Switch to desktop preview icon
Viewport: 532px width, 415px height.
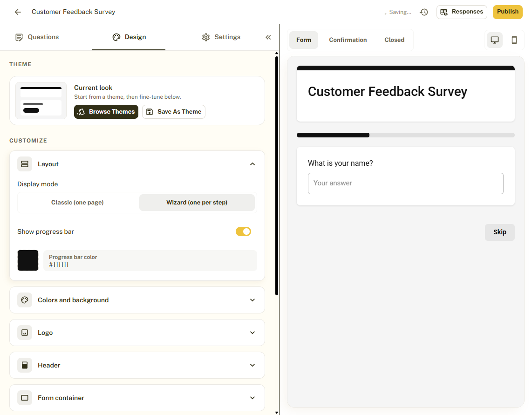[495, 40]
